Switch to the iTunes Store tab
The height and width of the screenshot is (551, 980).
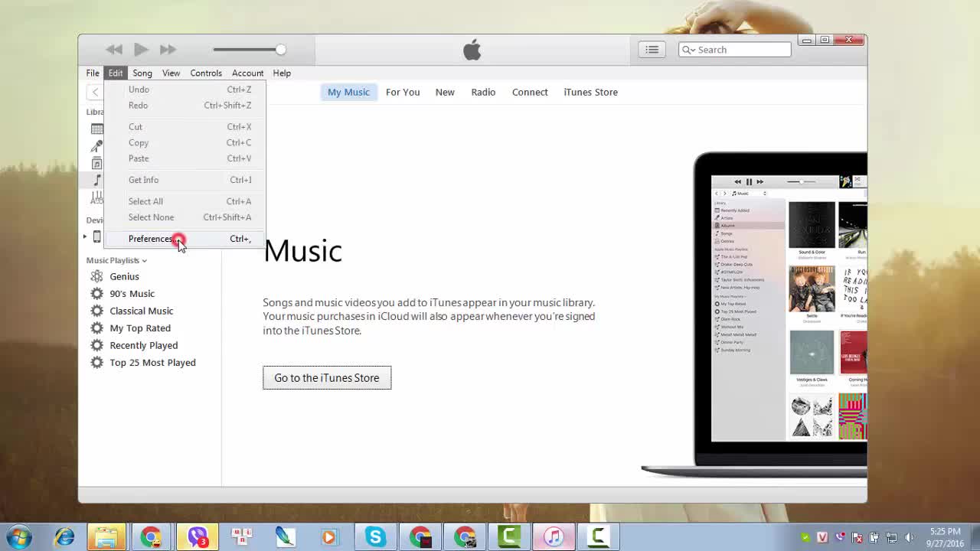pos(590,92)
